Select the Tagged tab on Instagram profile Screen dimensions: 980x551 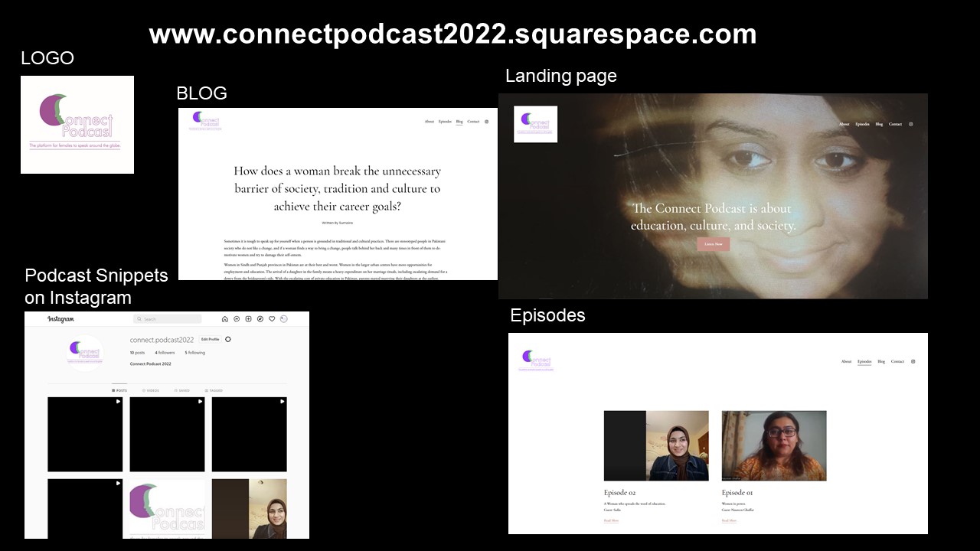[214, 390]
